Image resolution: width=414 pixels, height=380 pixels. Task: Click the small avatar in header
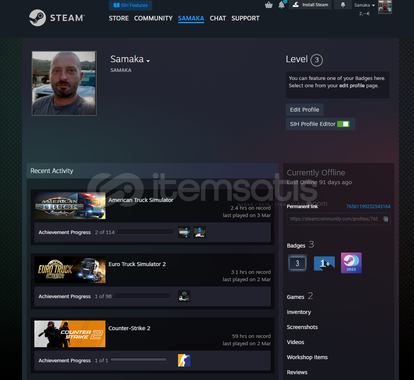385,7
